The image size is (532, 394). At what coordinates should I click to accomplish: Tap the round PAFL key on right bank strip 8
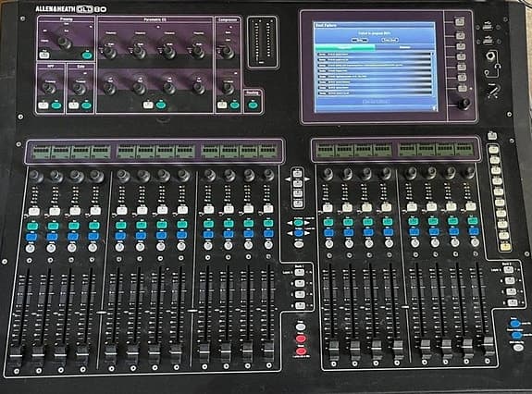point(475,242)
